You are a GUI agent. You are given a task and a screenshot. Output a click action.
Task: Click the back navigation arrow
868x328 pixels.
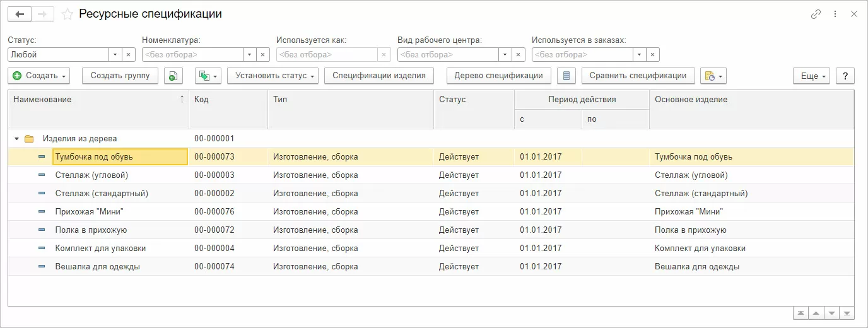[20, 14]
